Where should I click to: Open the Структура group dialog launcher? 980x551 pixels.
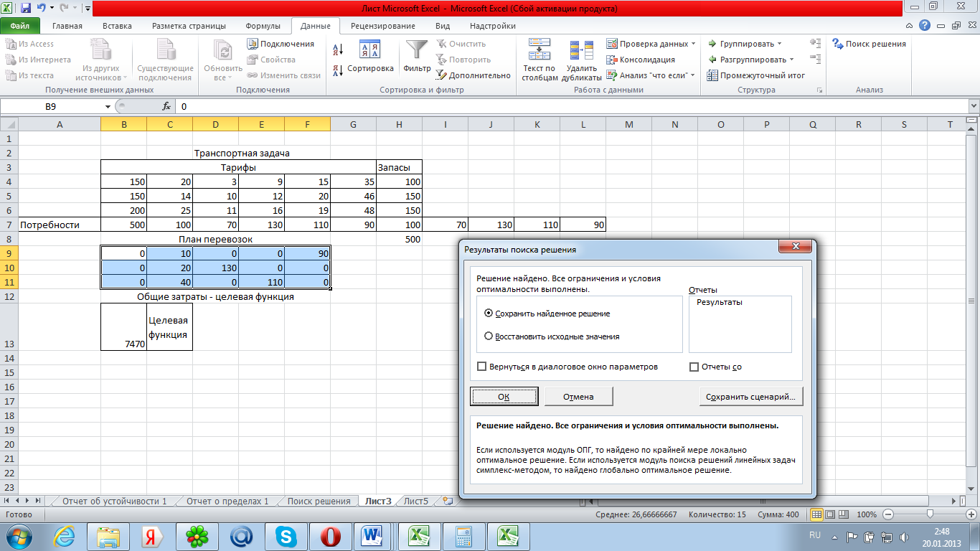[819, 90]
